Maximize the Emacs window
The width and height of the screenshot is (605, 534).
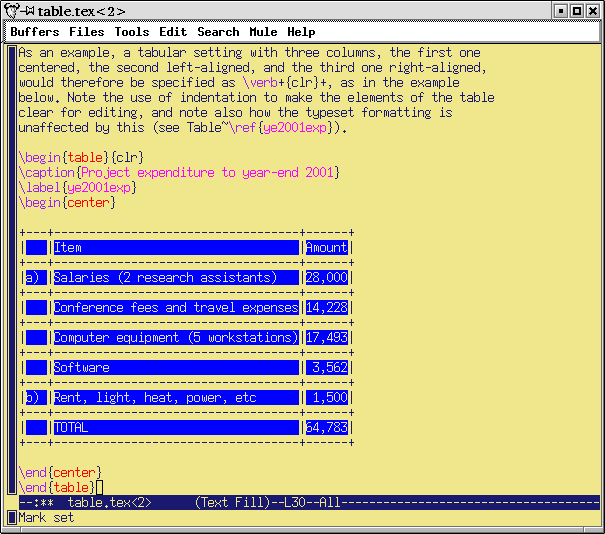(577, 11)
